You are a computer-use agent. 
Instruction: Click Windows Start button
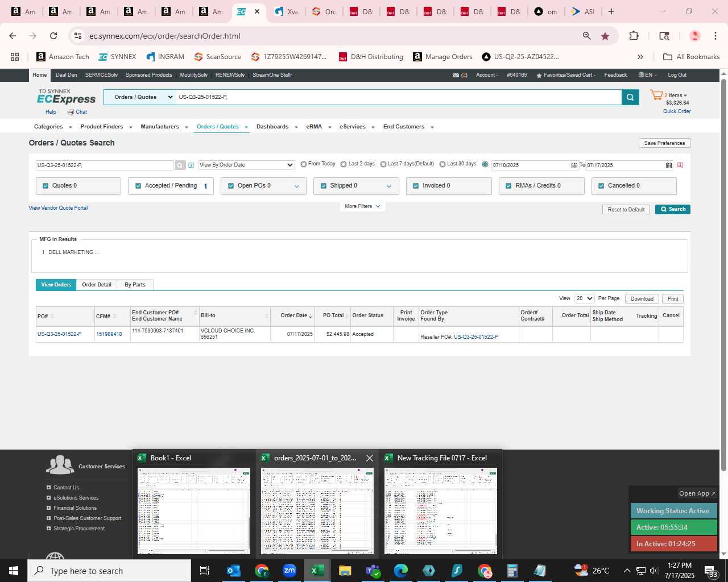coord(14,571)
